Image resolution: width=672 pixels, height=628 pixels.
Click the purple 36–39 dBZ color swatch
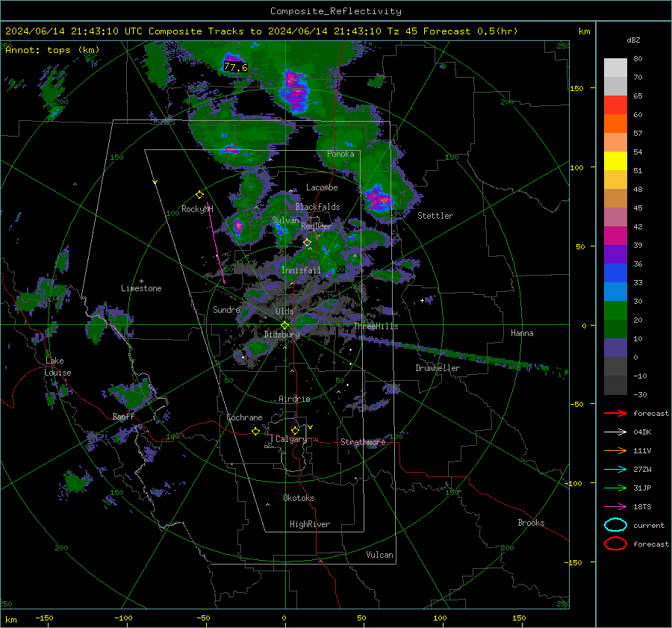[615, 255]
